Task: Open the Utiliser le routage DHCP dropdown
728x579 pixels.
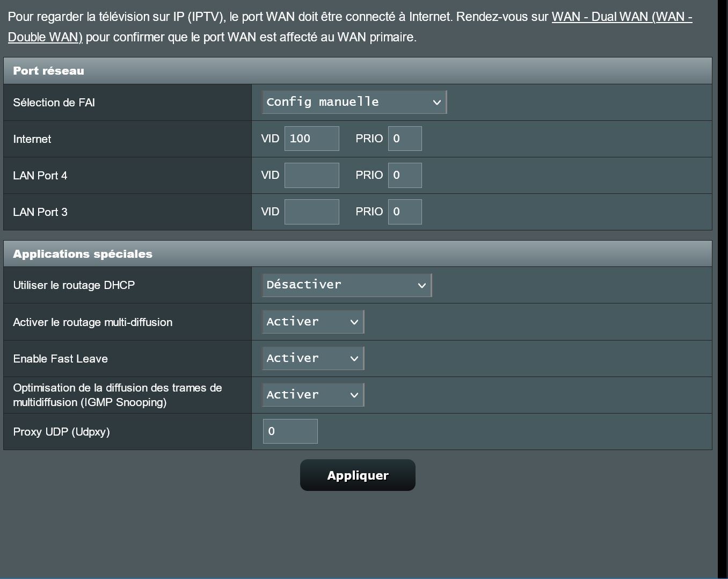Action: coord(346,285)
